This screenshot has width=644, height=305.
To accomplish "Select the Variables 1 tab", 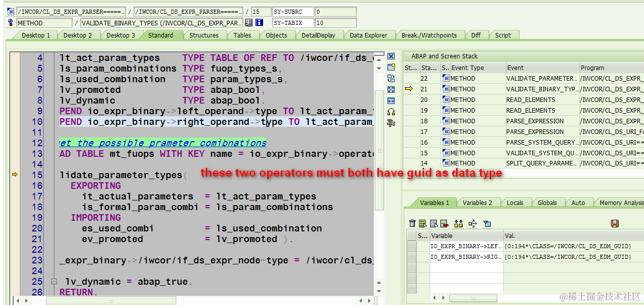I will [x=434, y=202].
